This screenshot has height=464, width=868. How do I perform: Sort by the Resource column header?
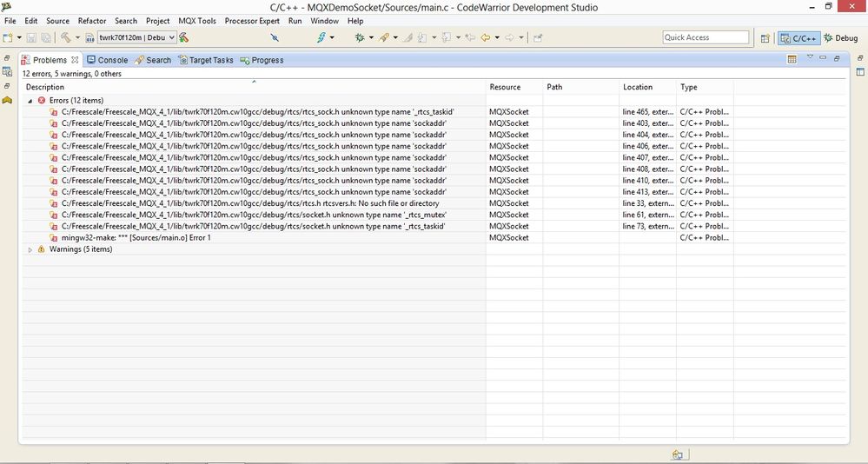[x=505, y=87]
